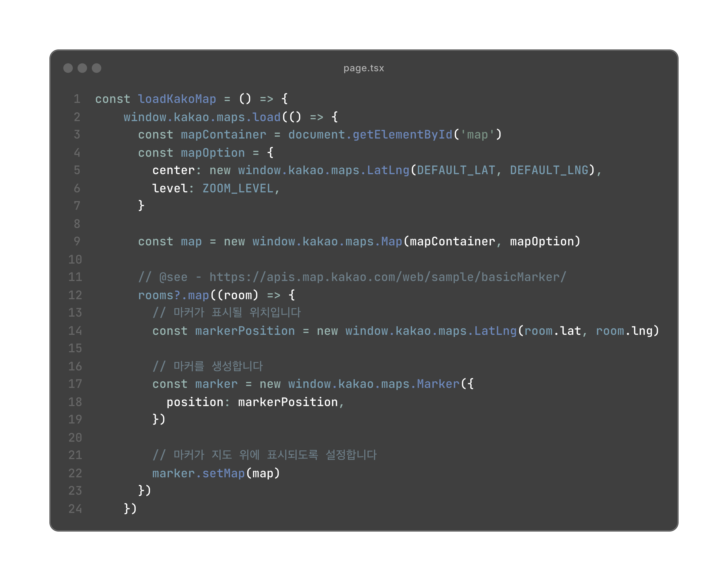Click line number 8 in gutter
The width and height of the screenshot is (728, 581).
click(77, 224)
